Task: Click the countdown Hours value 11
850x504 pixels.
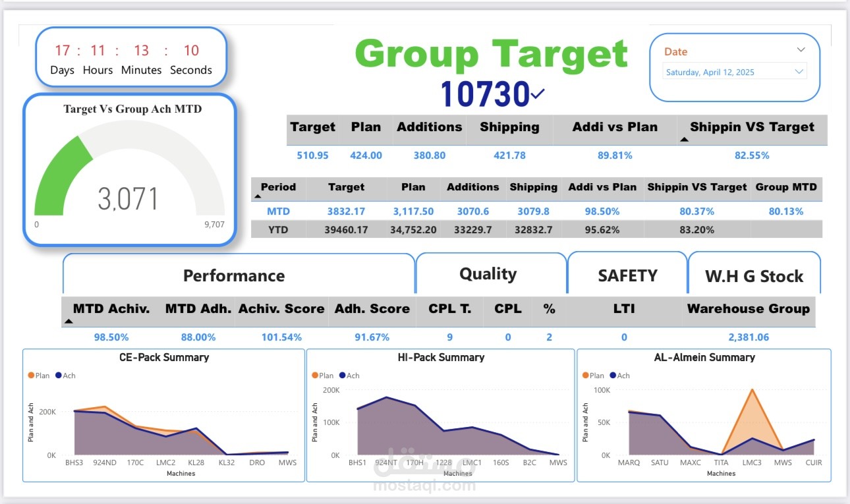Action: [98, 51]
